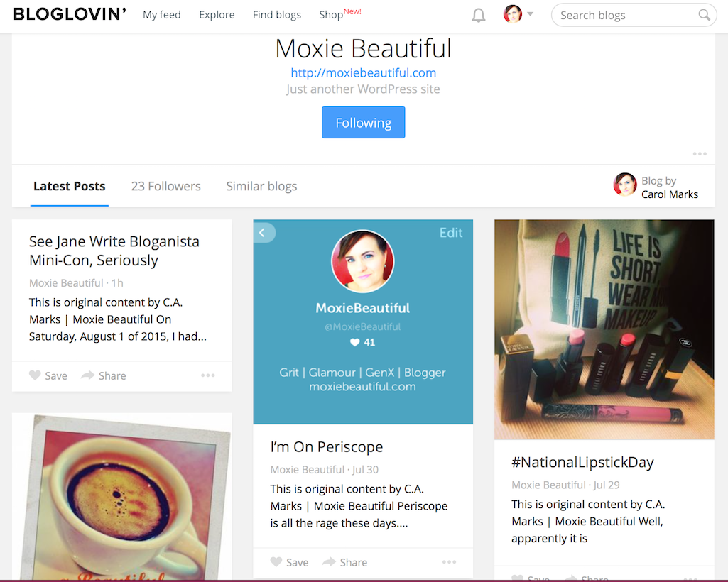Open the lipstick and makeup bag photo
Viewport: 728px width, 582px height.
(x=604, y=329)
